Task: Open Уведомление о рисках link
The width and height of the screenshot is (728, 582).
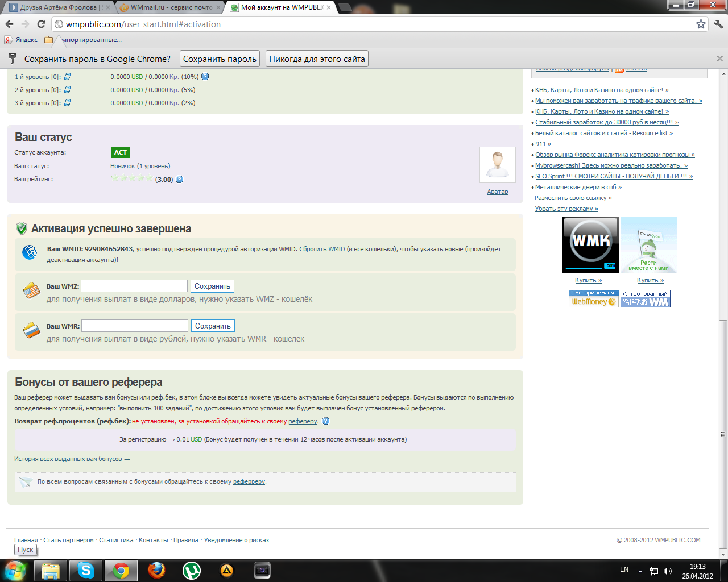Action: pos(237,540)
